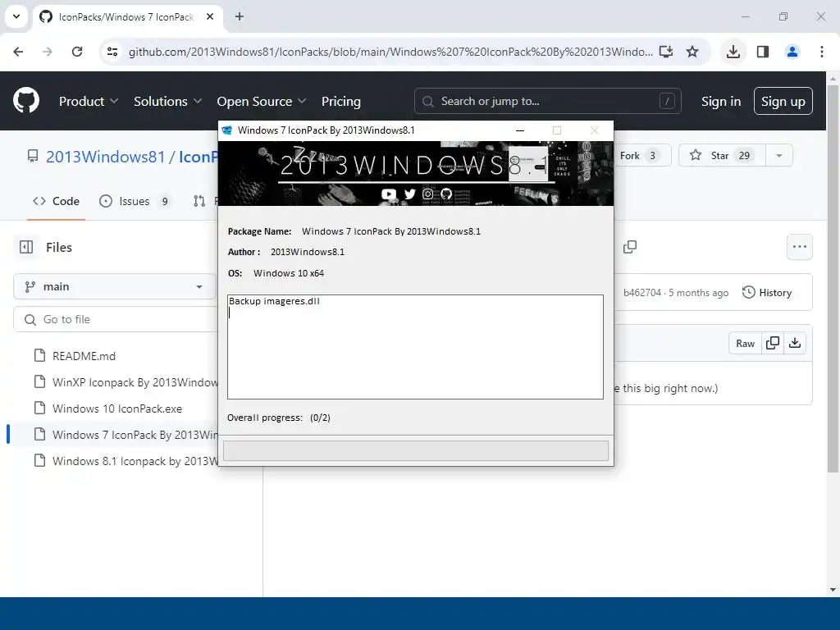Click the Raw button

point(745,343)
